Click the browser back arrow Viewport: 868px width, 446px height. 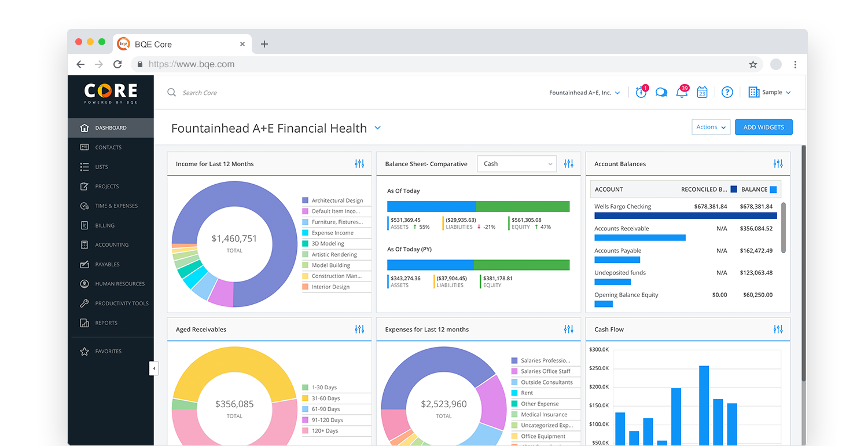[x=80, y=64]
